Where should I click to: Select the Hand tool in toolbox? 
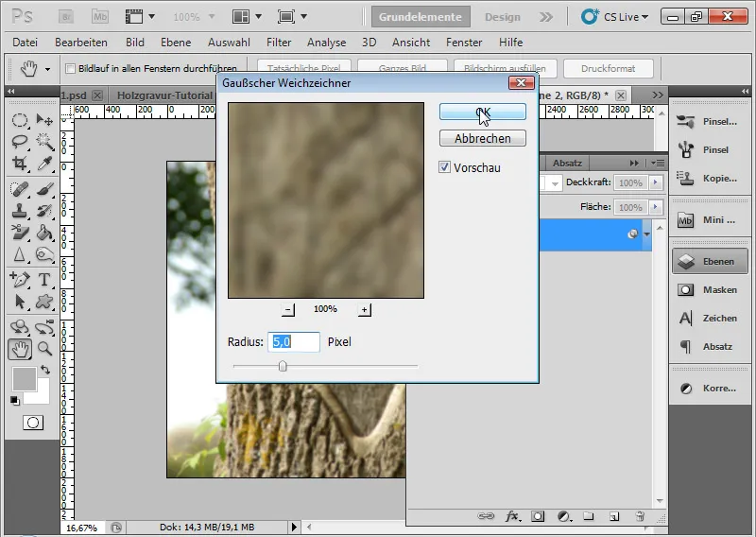20,349
